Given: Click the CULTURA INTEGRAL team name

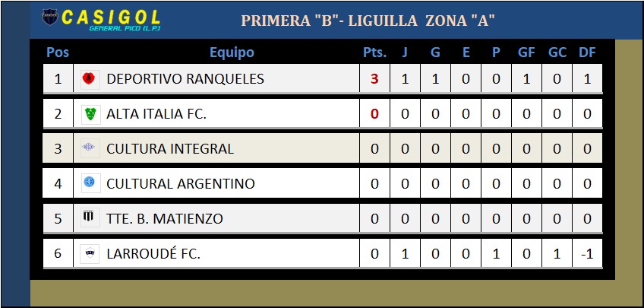Looking at the screenshot, I should click(170, 148).
